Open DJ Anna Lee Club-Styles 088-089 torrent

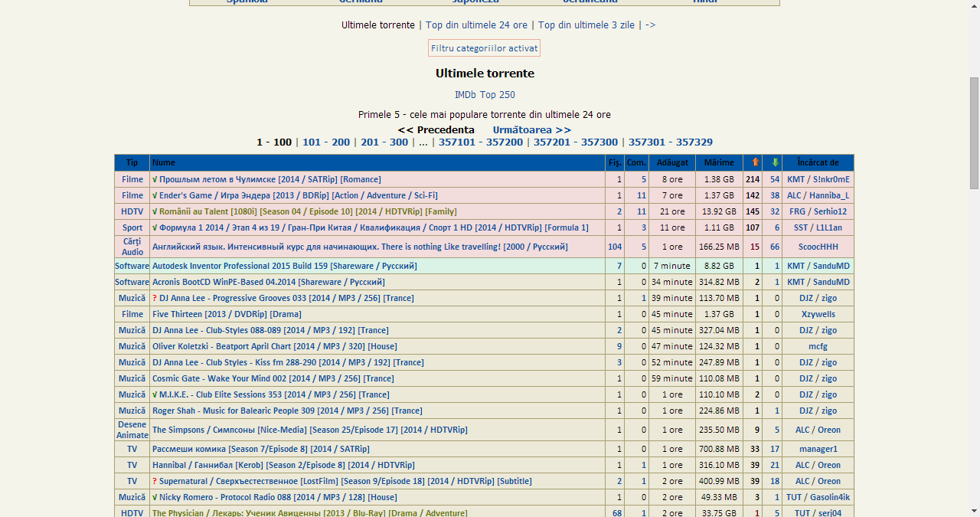pos(270,330)
